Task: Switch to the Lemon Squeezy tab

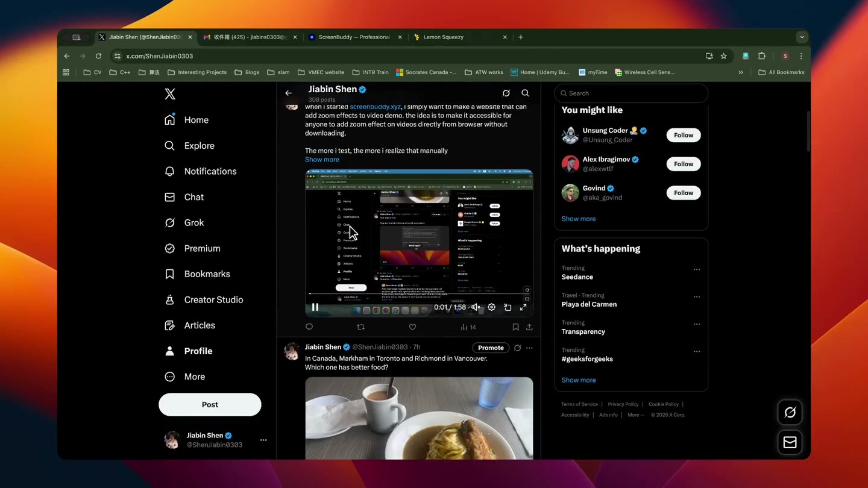Action: coord(460,37)
